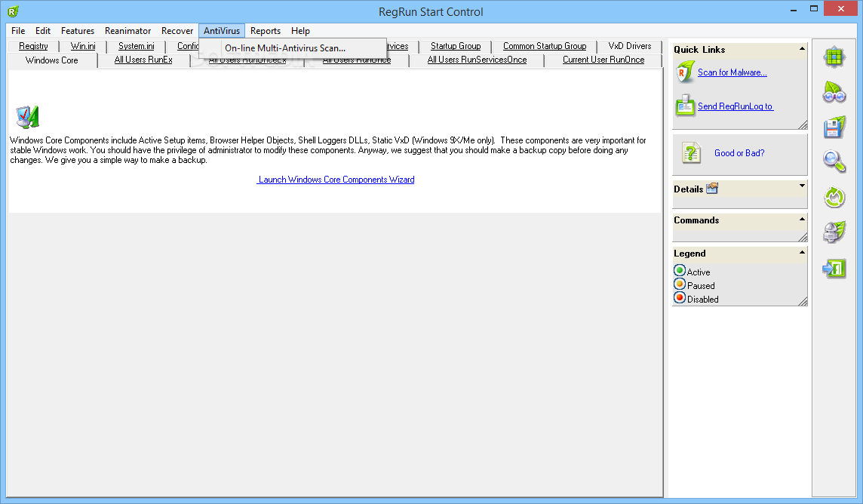The height and width of the screenshot is (504, 863).
Task: Open the Recover menu
Action: pyautogui.click(x=177, y=31)
